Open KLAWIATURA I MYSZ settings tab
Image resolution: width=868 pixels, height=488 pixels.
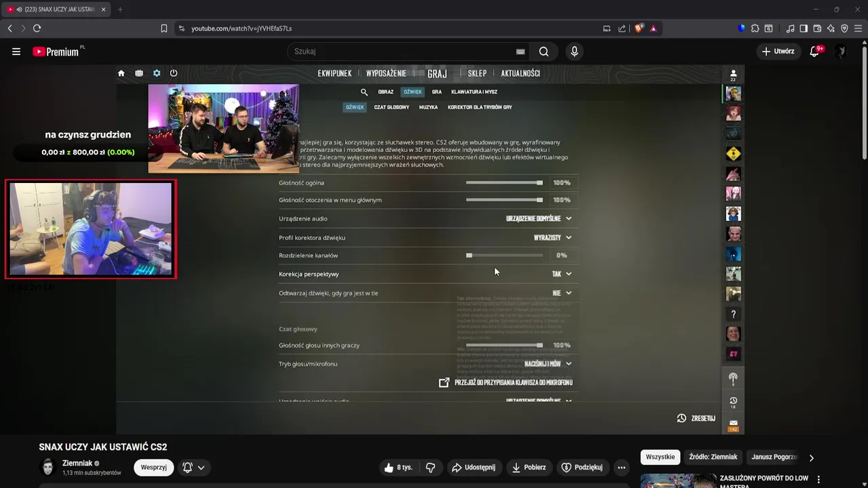tap(474, 92)
